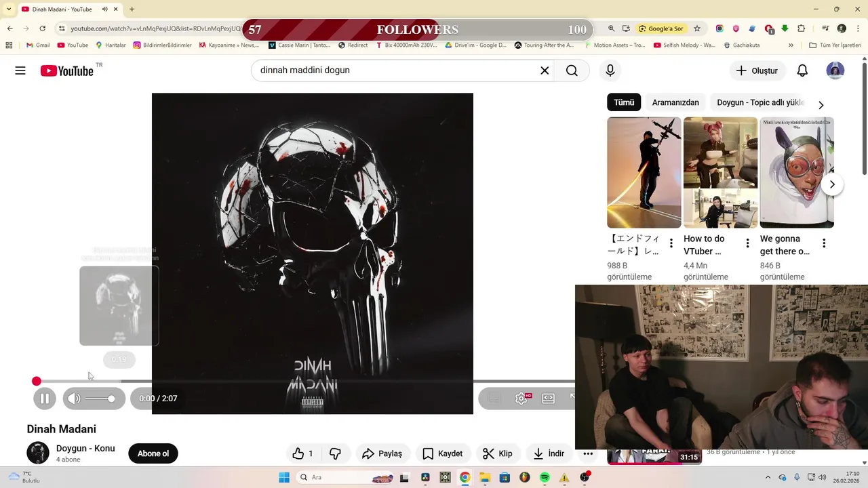Open the Gachiakuta bookmark
Viewport: 868px width, 488px height.
point(741,45)
